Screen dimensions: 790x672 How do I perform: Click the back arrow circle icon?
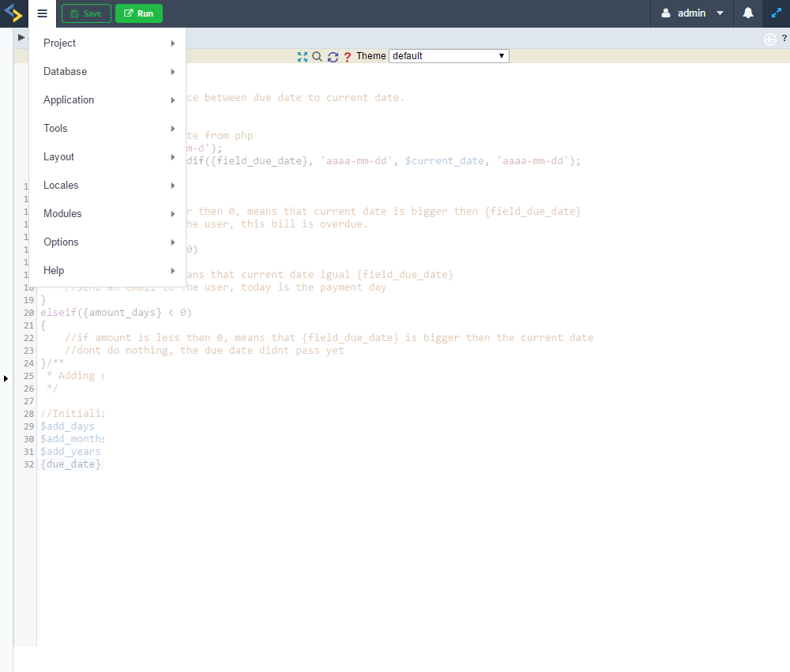769,39
